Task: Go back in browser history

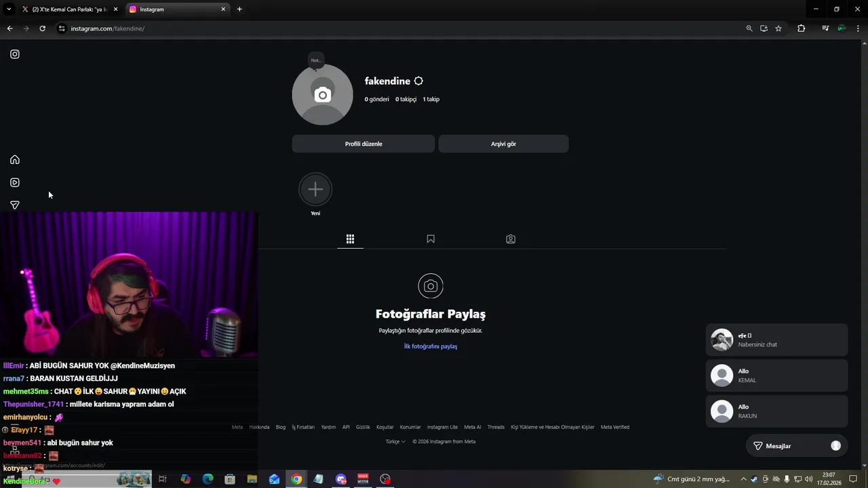Action: tap(9, 28)
